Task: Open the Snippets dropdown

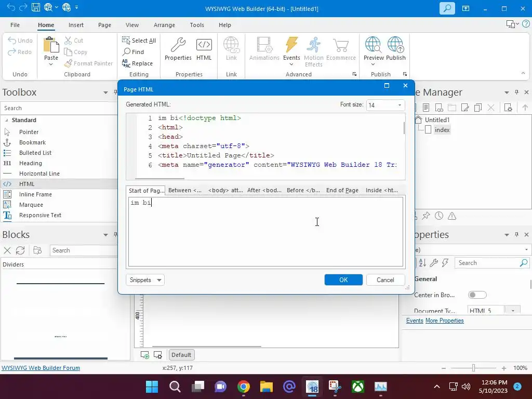Action: point(145,280)
